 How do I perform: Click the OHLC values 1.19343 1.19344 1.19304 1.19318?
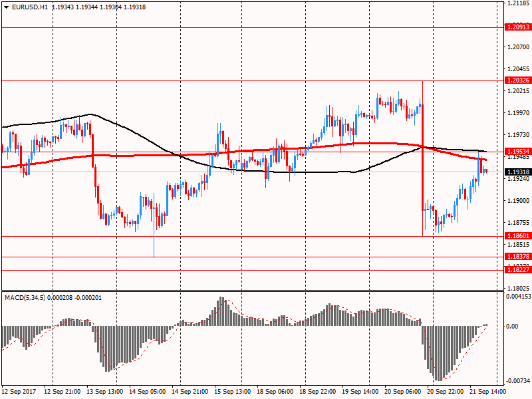[98, 7]
